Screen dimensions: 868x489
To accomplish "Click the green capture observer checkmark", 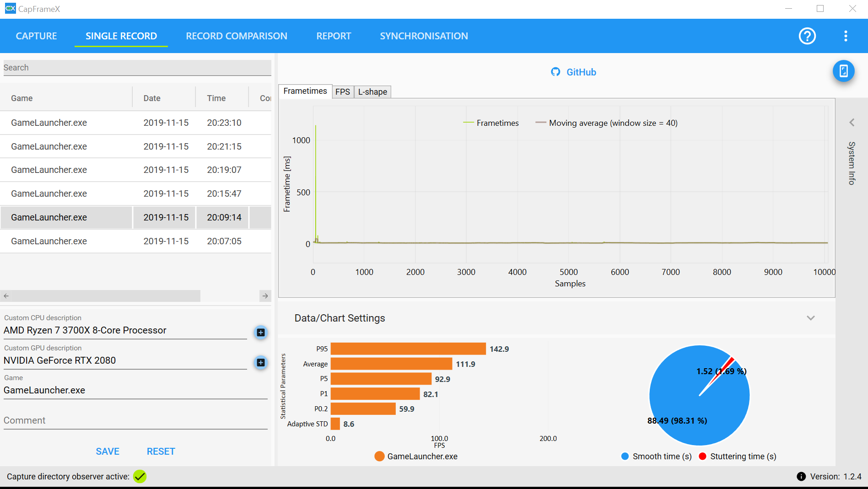I will tap(140, 477).
